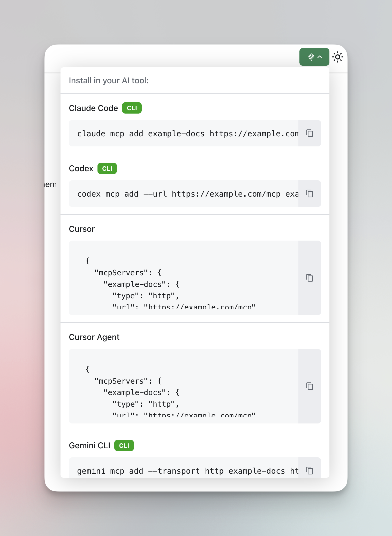The image size is (392, 536).
Task: Click the CLI badge beside Codex
Action: (107, 168)
